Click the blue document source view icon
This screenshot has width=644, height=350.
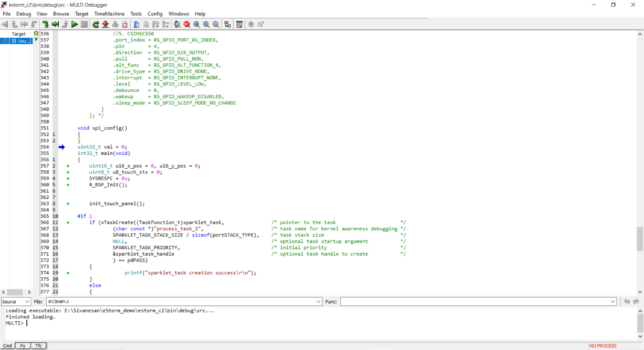[x=136, y=24]
